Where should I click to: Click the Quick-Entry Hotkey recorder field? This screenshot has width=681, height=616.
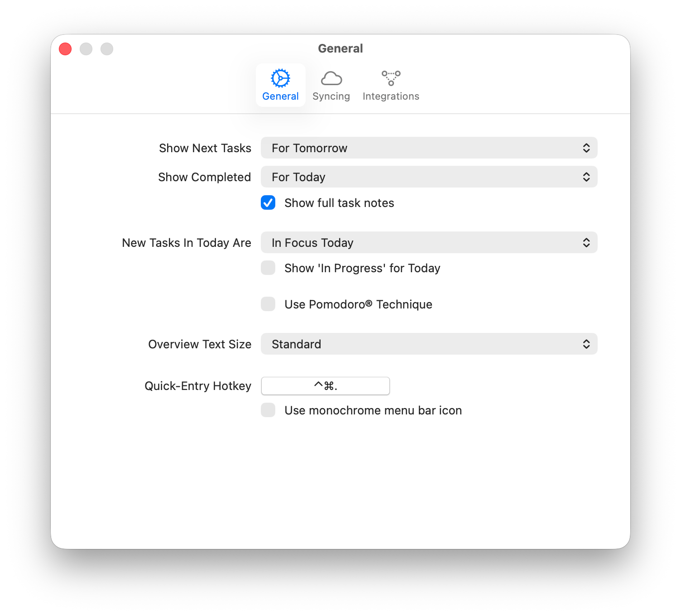pyautogui.click(x=325, y=386)
